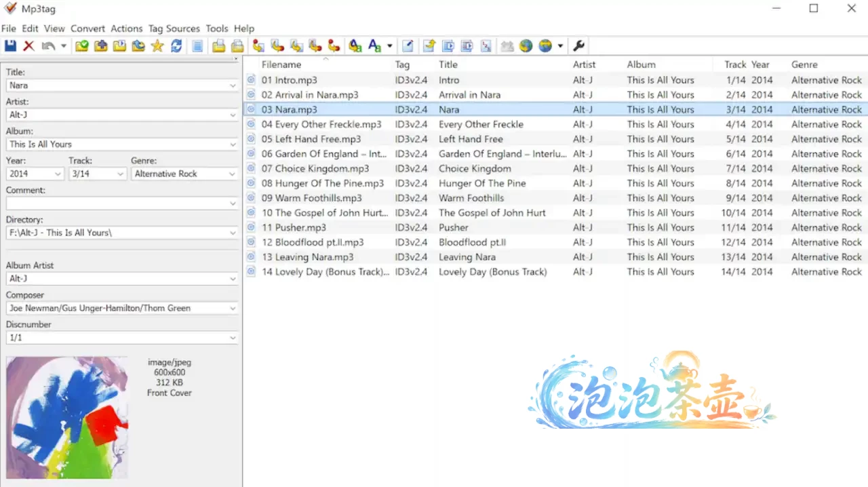Viewport: 868px width, 487px height.
Task: Open the Actions menu
Action: [127, 28]
